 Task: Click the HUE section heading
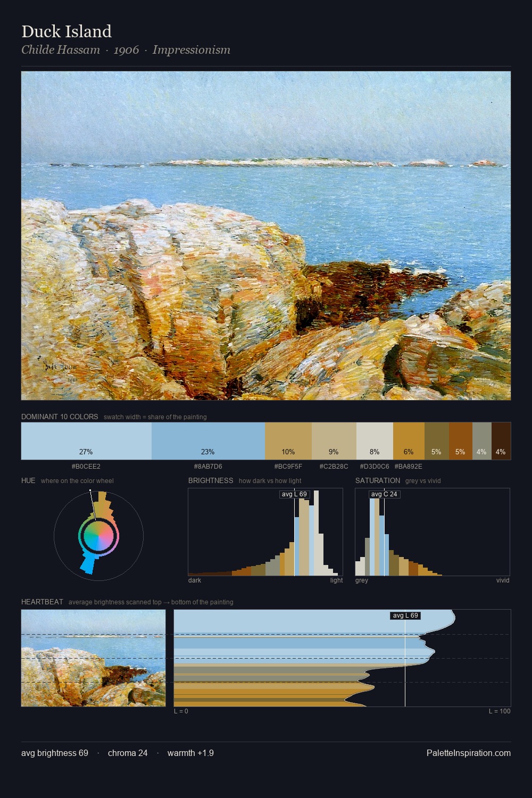coord(28,480)
